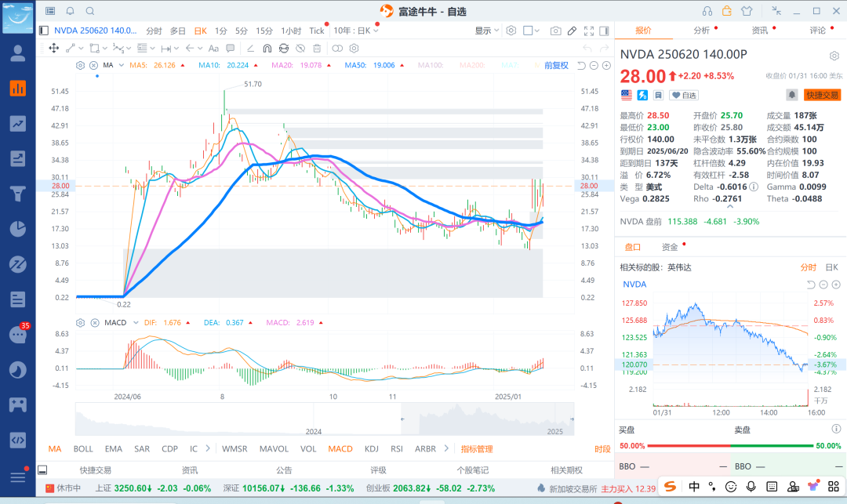This screenshot has height=504, width=847.
Task: Open the hamburger menu at sidebar bottom
Action: [18, 477]
